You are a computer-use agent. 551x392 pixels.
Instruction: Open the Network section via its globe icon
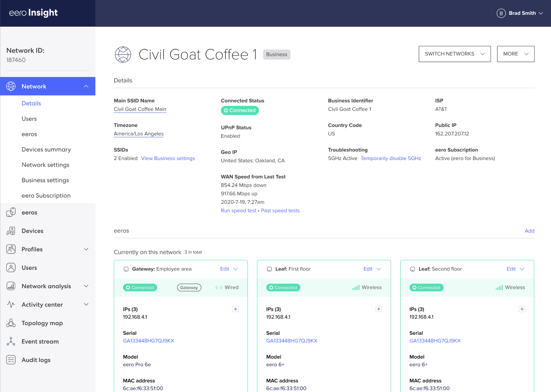point(11,86)
